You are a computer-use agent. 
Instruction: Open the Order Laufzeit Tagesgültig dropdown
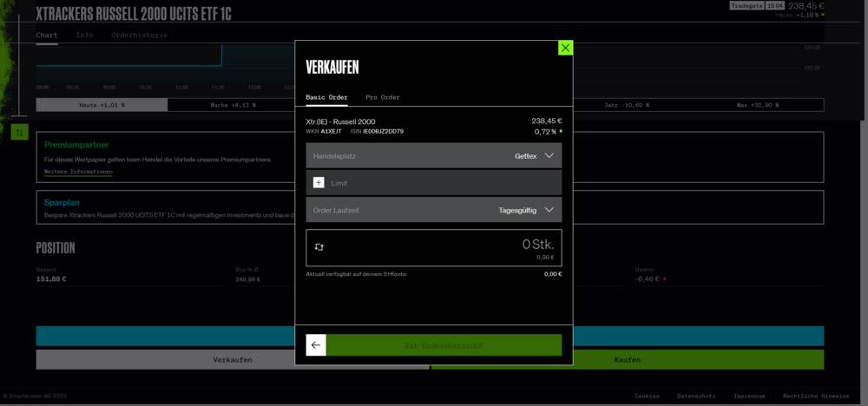(433, 210)
